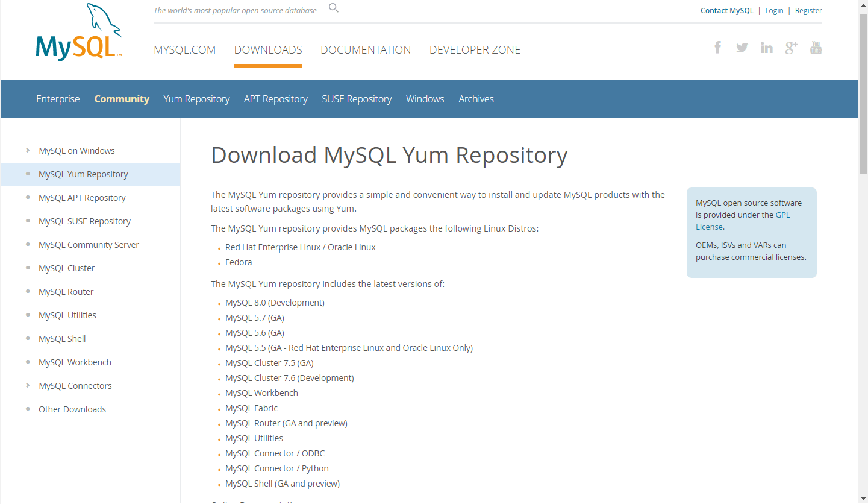
Task: Click the scrollbar down arrow
Action: 863,499
